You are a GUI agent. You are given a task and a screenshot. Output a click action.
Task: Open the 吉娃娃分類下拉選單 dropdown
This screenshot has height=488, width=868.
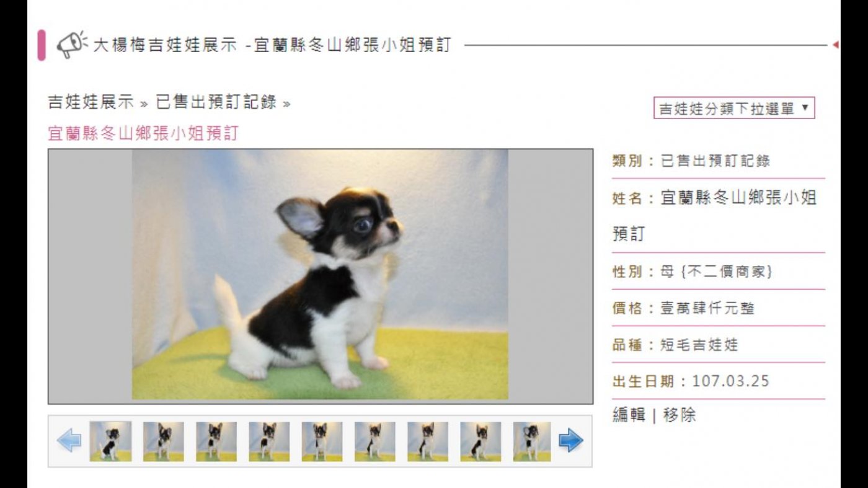tap(734, 109)
